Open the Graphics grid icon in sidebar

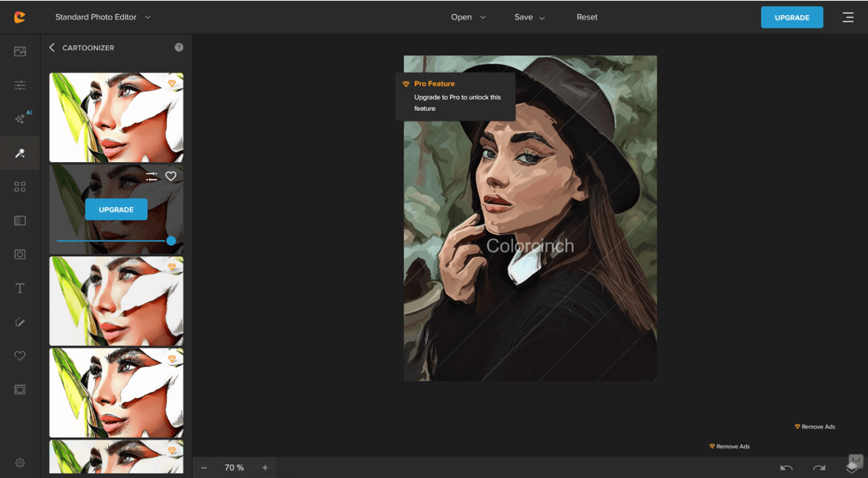point(20,187)
